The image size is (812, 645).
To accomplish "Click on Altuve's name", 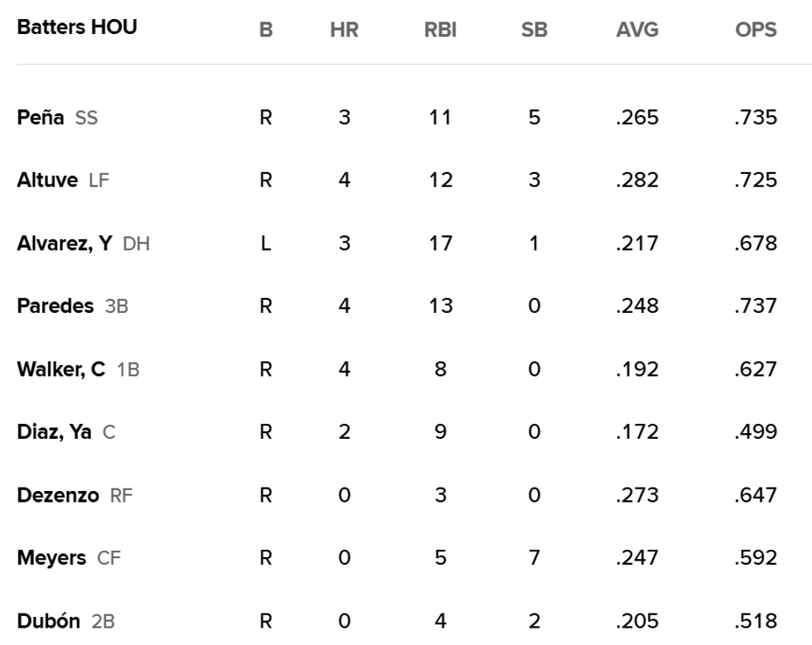I will pyautogui.click(x=47, y=181).
